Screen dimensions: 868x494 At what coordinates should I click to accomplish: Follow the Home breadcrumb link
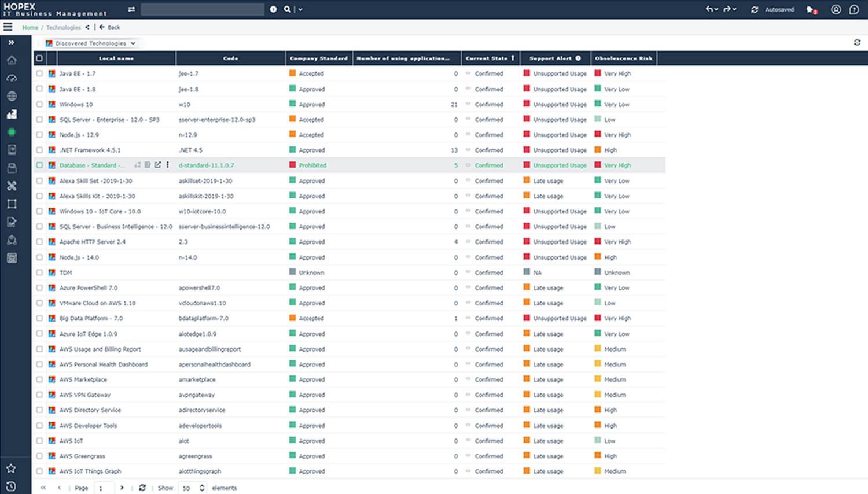coord(30,27)
